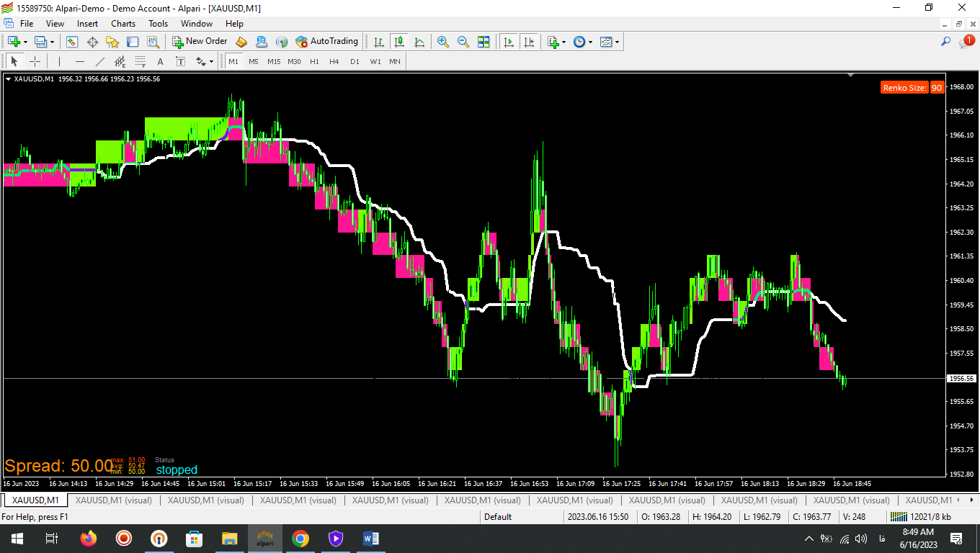
Task: Click the virtual hosting cloud icon
Action: point(262,42)
